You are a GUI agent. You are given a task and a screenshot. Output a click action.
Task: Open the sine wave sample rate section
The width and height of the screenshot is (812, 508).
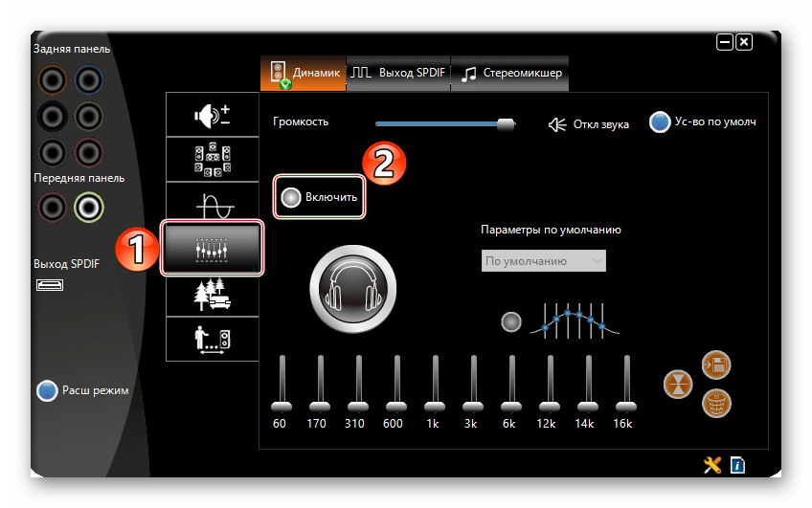(x=213, y=203)
